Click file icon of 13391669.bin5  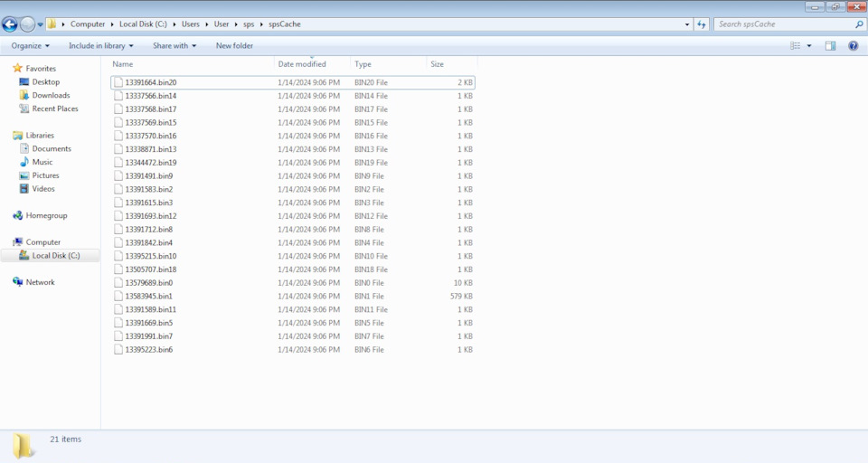coord(118,323)
